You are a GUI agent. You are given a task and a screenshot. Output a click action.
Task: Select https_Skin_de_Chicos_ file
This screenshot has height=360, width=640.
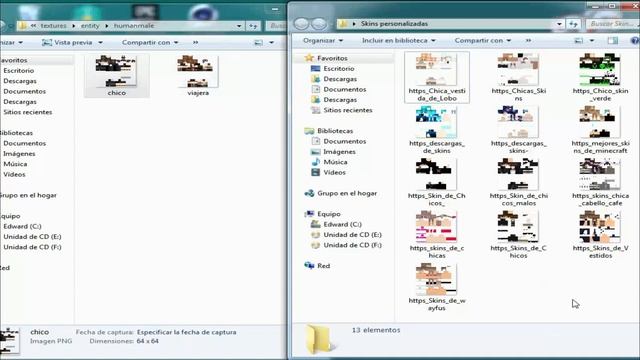(x=437, y=182)
